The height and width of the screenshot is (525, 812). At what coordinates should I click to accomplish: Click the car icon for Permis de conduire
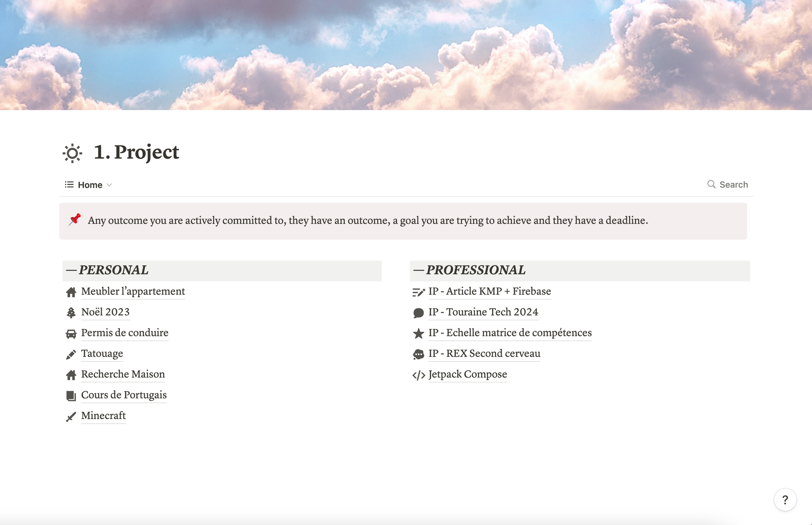pyautogui.click(x=70, y=332)
